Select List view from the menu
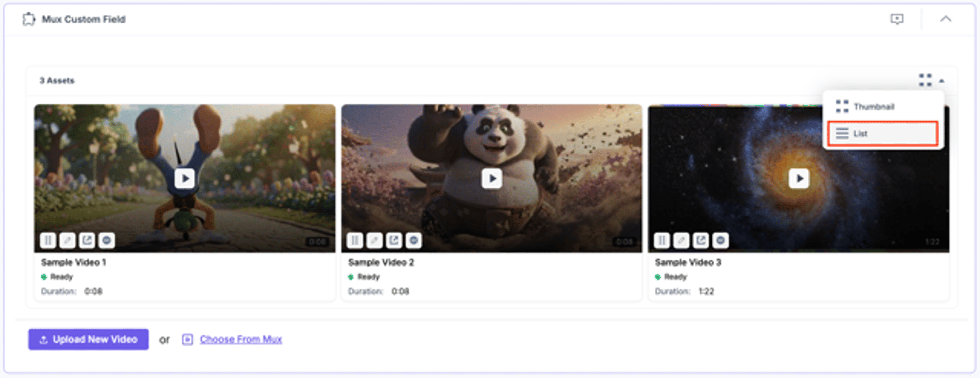Viewport: 980px width, 378px height. (883, 133)
